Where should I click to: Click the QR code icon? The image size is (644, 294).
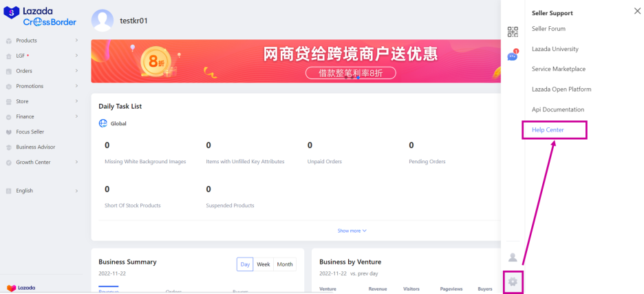point(513,32)
